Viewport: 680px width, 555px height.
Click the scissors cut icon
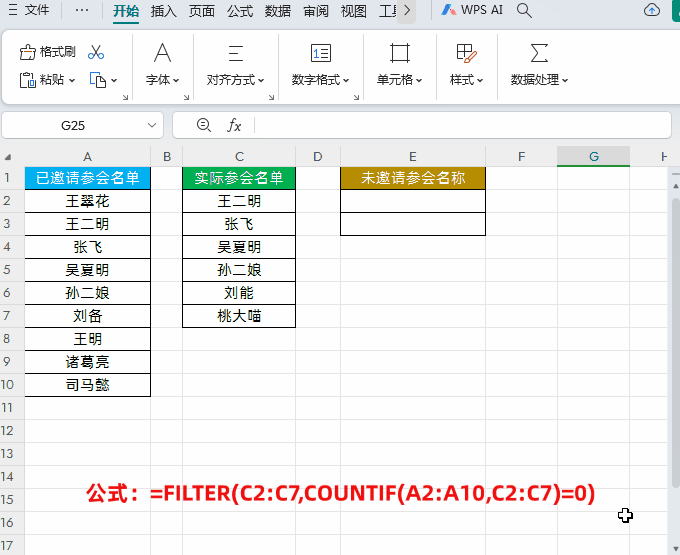[x=96, y=52]
